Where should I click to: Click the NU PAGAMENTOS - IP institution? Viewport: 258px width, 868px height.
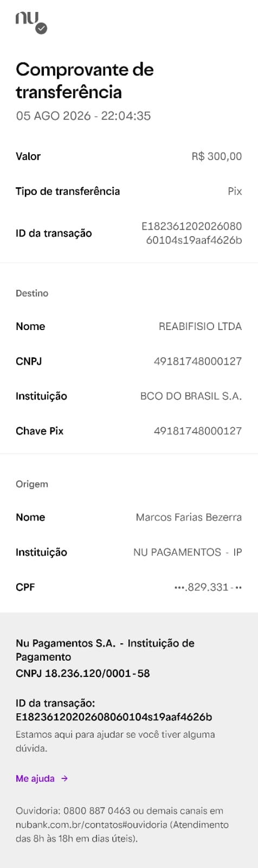[188, 552]
